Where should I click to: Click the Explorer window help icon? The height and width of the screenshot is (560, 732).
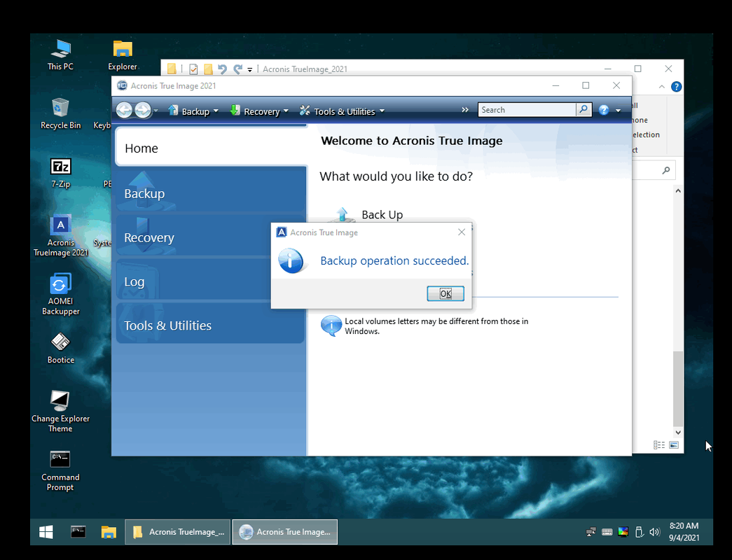676,87
